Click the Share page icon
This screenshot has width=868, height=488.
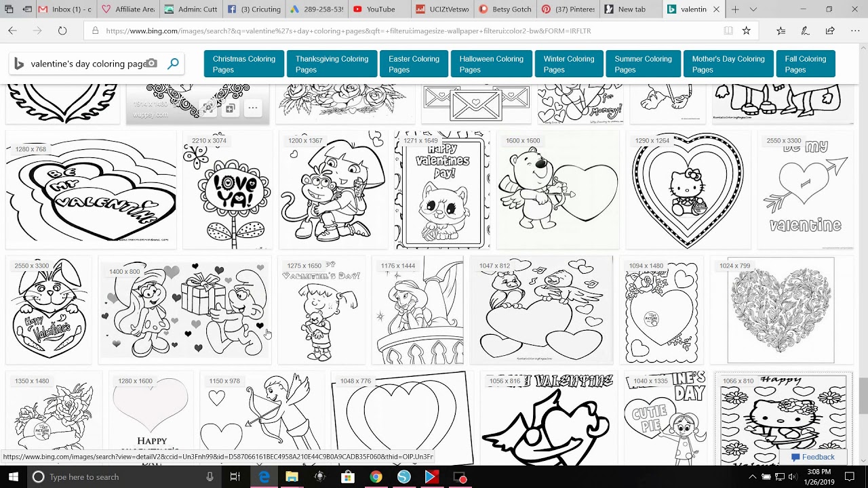coord(830,30)
